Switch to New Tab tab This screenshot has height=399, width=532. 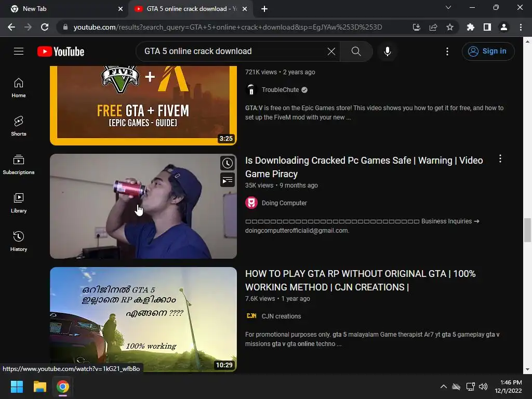point(64,9)
